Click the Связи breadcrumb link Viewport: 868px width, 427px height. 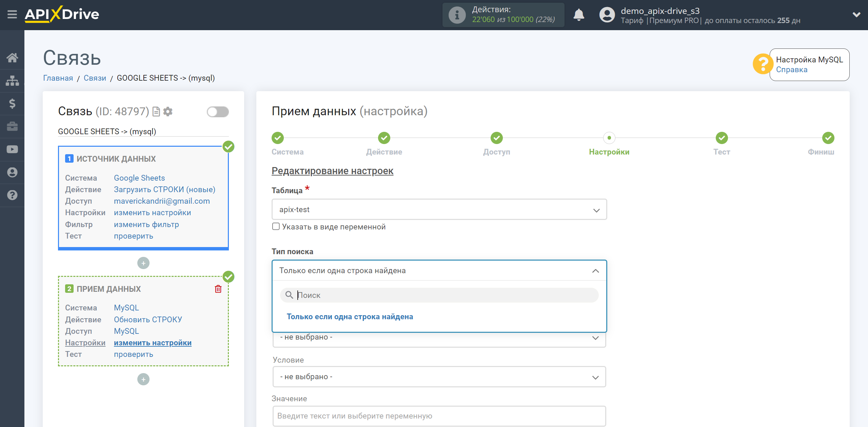coord(95,78)
